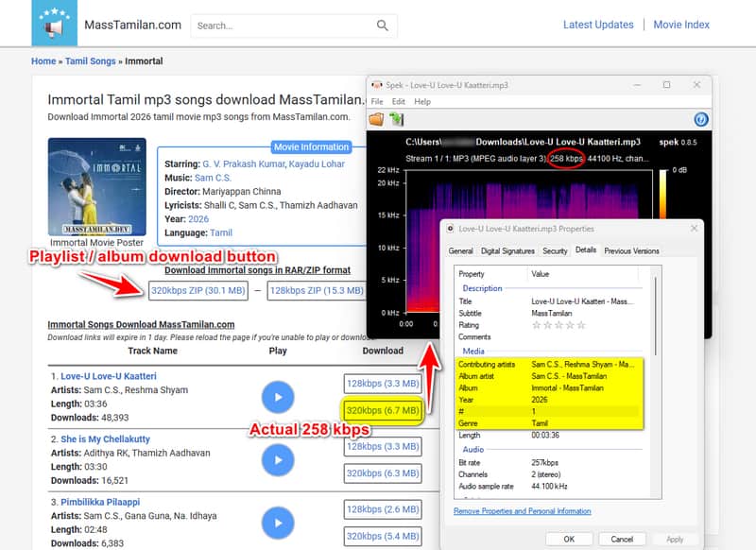756x550 pixels.
Task: Click MassTamilan.com site name
Action: tap(132, 26)
